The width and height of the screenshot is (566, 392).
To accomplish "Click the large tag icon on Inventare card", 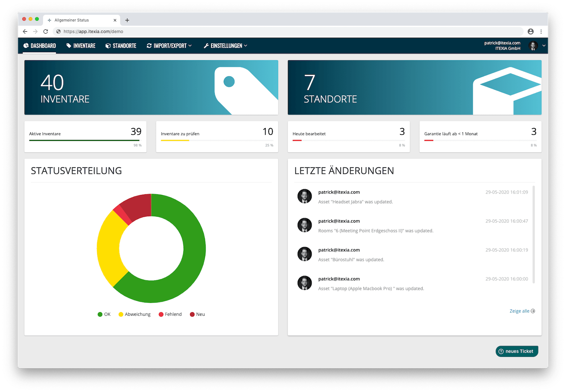I will (x=246, y=91).
